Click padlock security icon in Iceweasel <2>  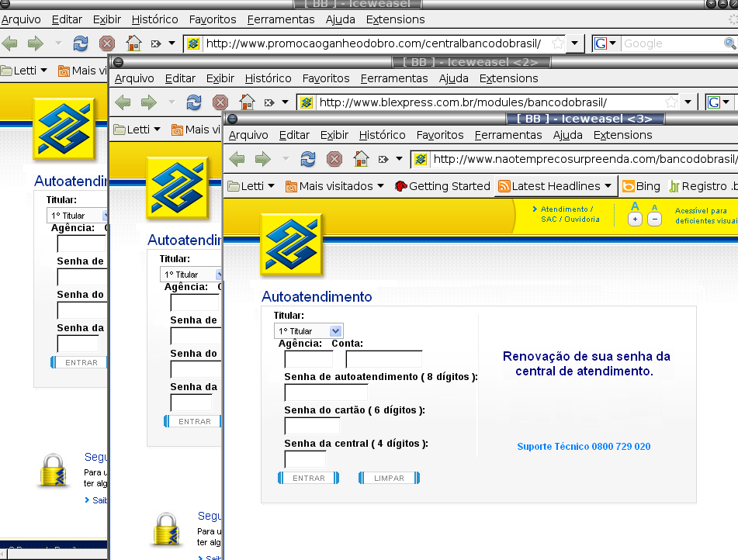point(167,531)
